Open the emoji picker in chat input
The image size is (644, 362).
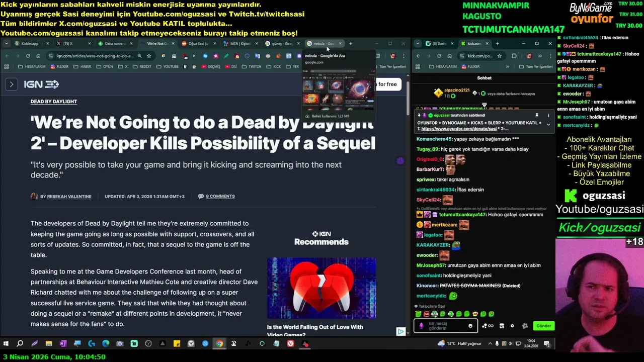[470, 326]
